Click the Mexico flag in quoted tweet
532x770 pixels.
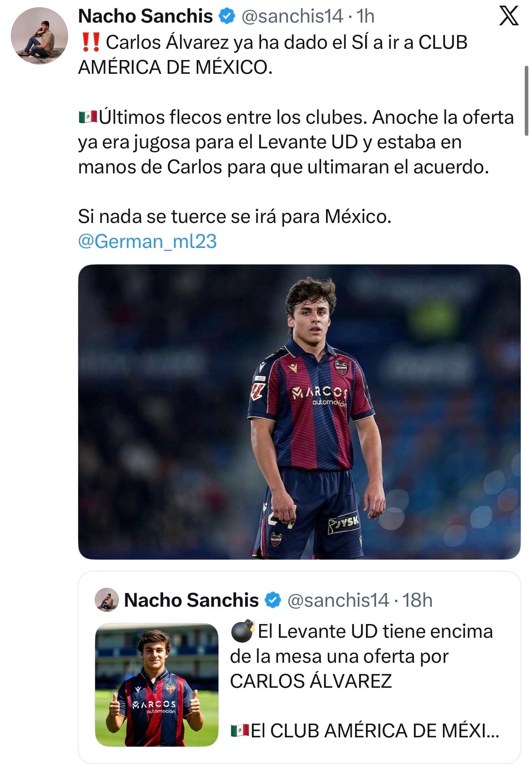tap(240, 730)
